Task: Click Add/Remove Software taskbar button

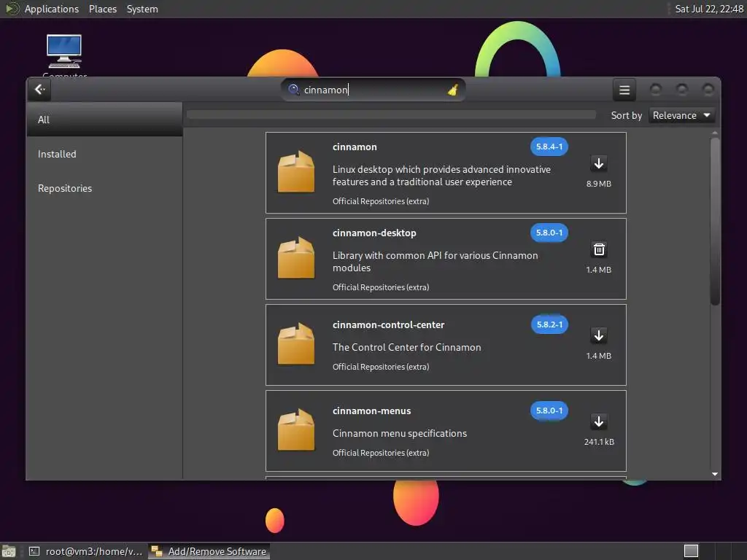Action: point(209,551)
